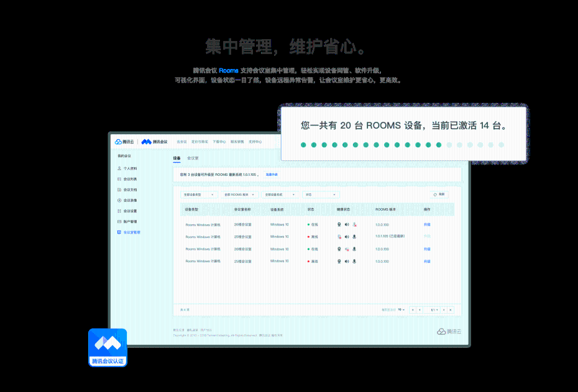578x392 pixels.
Task: Click the 腾讯云 logo in the header
Action: click(x=124, y=142)
